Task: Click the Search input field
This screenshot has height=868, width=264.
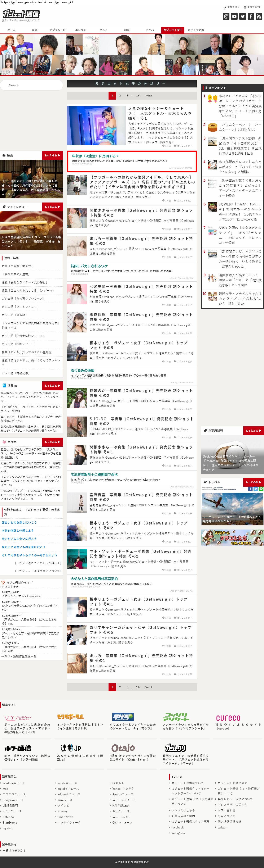Action: (31, 85)
